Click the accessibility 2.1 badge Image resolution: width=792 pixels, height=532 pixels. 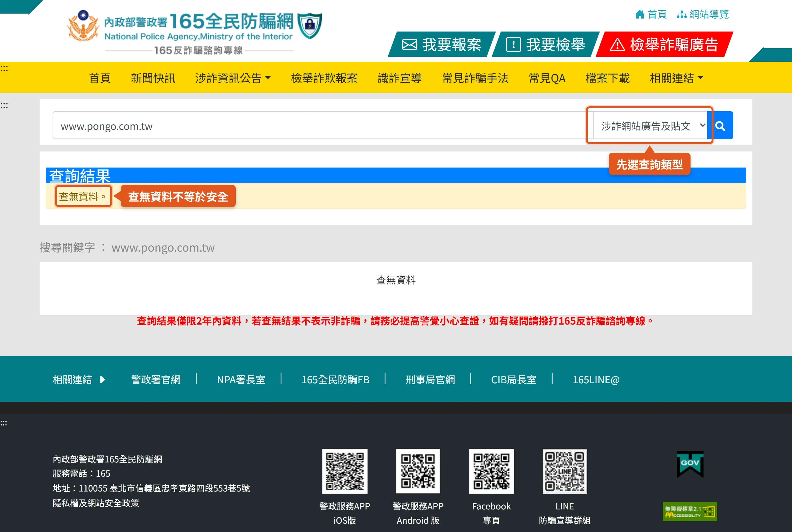point(690,511)
